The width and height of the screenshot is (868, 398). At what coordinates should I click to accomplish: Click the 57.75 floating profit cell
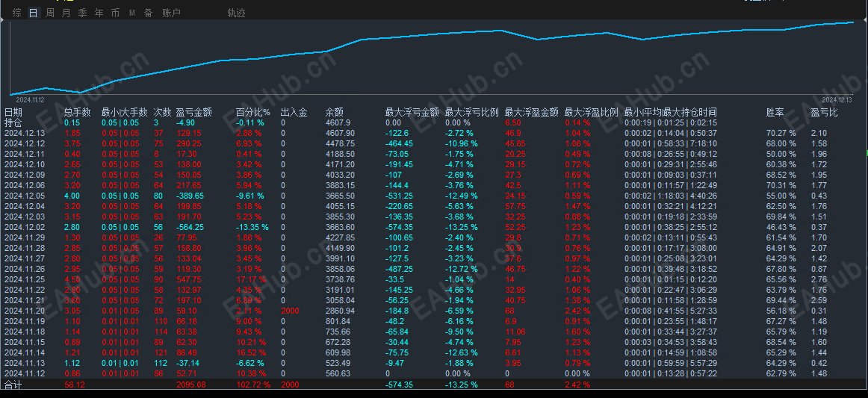click(x=515, y=206)
